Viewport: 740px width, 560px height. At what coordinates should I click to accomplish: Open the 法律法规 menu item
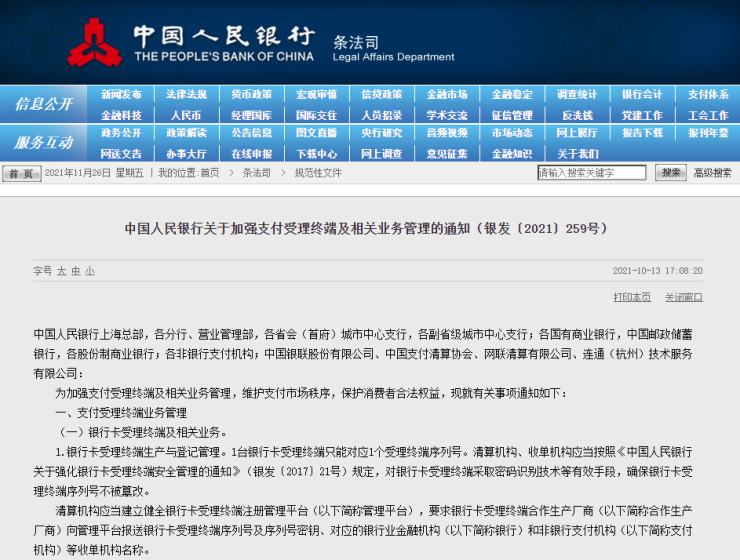click(x=186, y=94)
